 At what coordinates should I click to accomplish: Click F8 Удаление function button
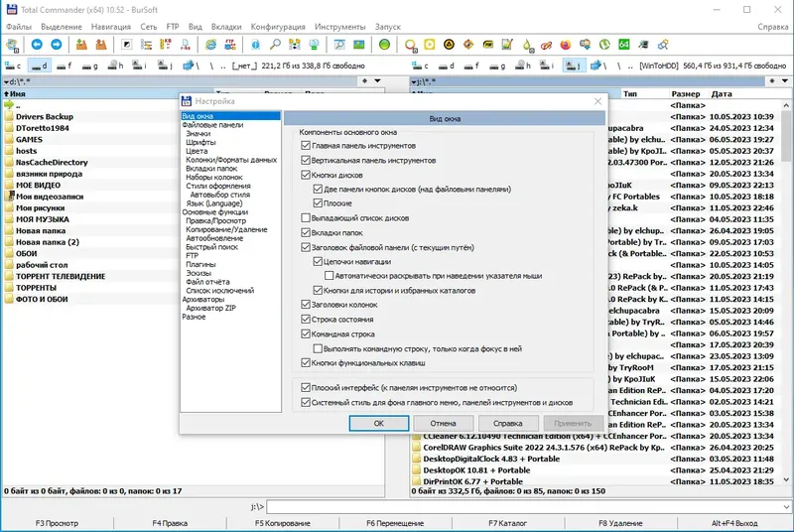620,523
